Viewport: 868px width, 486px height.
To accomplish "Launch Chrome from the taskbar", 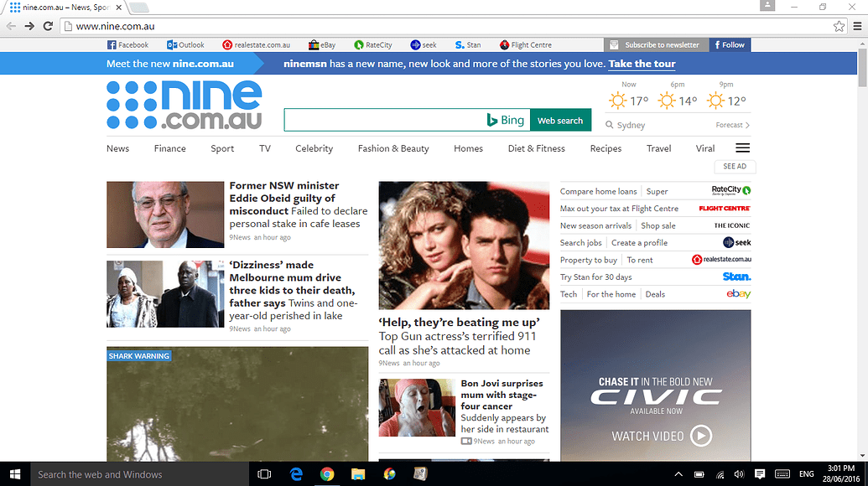I will click(x=327, y=473).
